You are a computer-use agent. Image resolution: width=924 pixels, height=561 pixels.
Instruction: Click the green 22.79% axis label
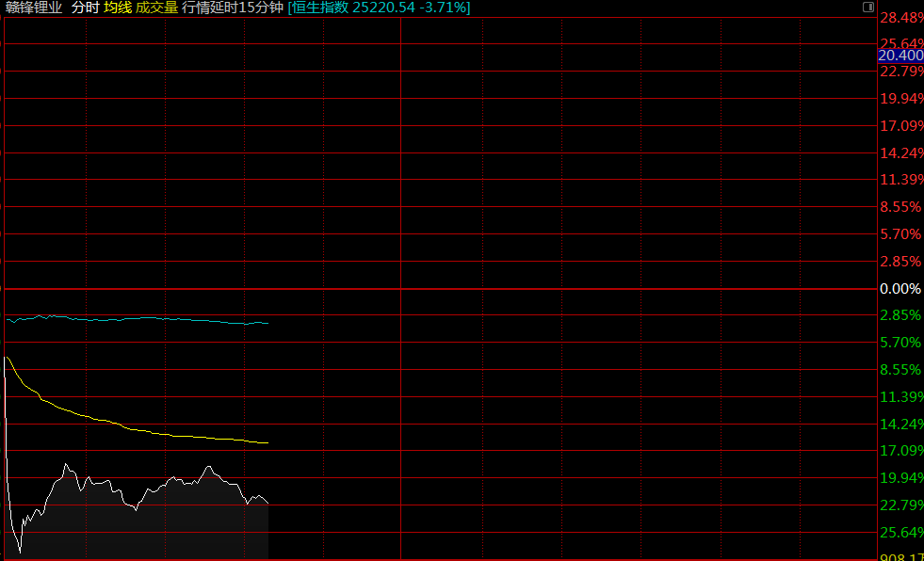point(900,505)
